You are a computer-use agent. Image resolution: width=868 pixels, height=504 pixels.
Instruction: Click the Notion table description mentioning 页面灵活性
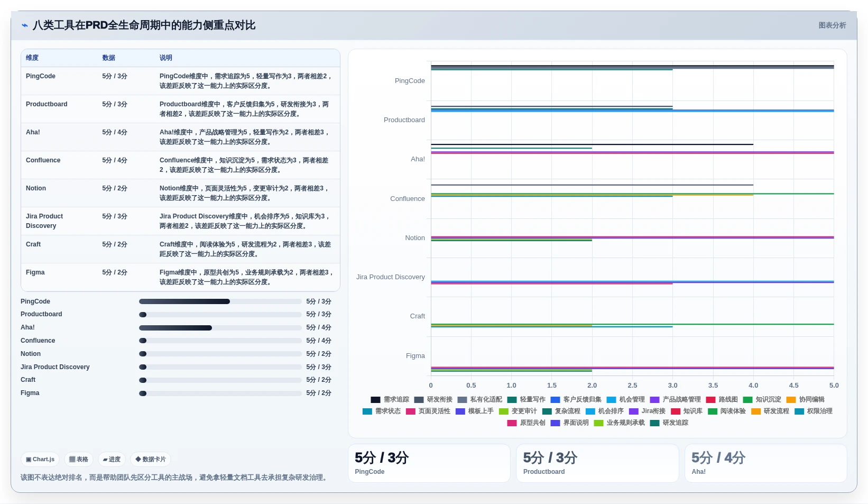(x=245, y=194)
